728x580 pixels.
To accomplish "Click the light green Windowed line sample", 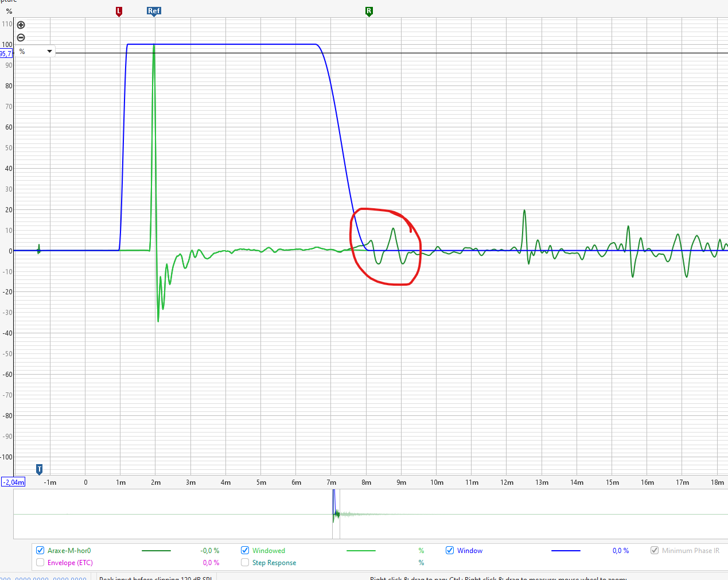I will click(x=361, y=551).
